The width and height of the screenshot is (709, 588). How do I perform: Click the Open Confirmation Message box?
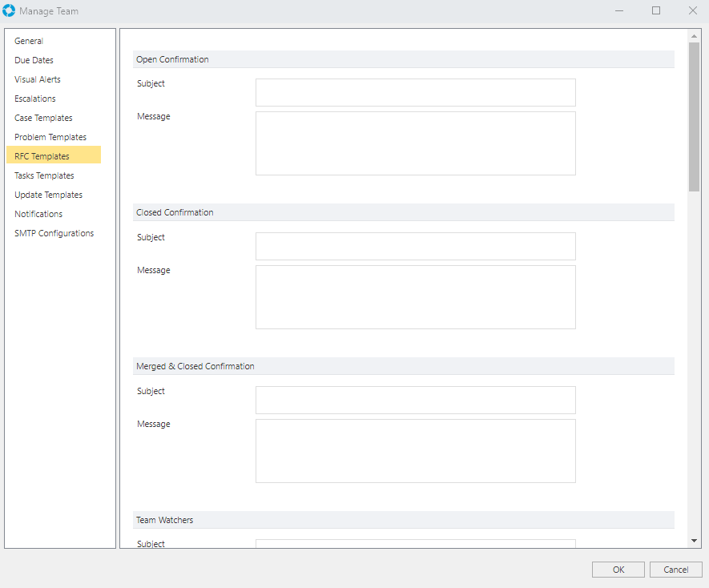pyautogui.click(x=415, y=143)
